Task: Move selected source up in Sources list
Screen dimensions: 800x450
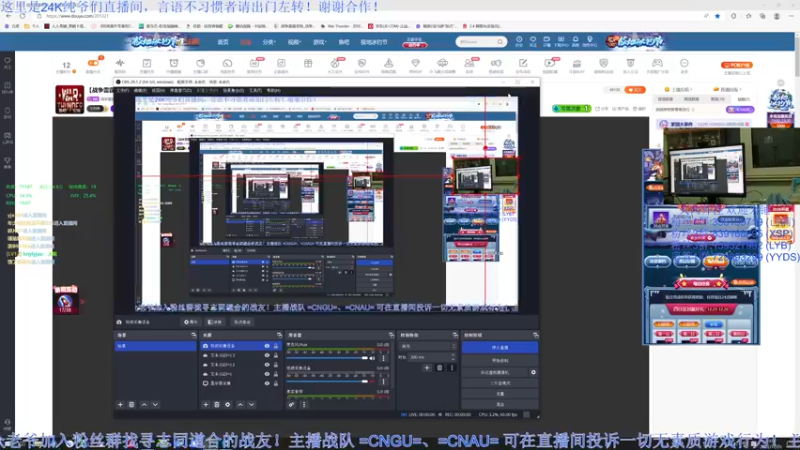Action: [x=240, y=405]
